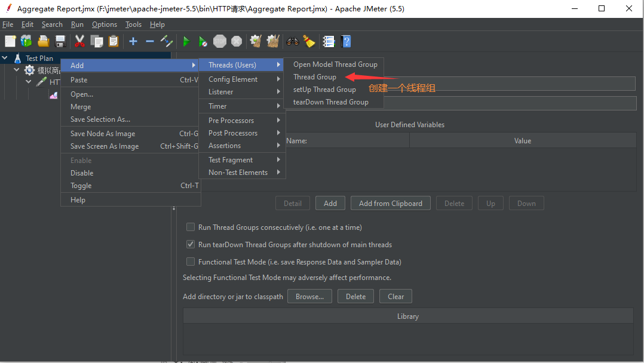644x363 pixels.
Task: Click the JMeter feather icon in title bar
Action: point(8,8)
